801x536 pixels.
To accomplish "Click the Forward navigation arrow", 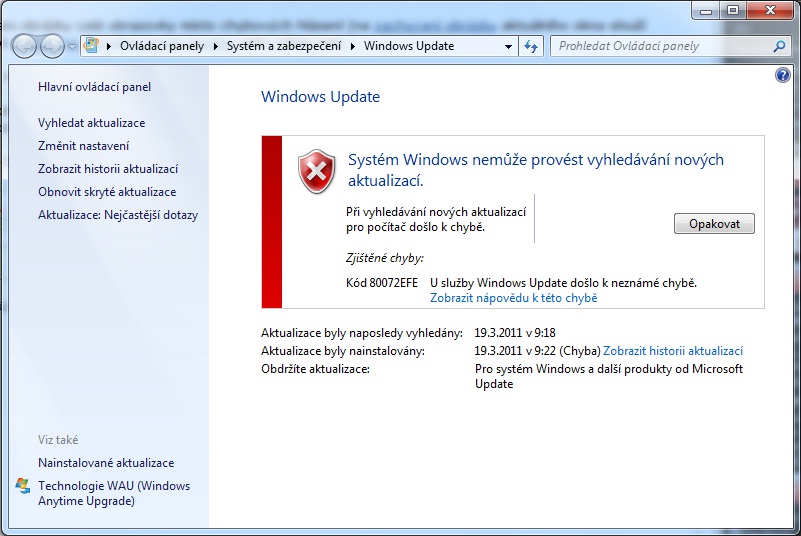I will coord(52,46).
